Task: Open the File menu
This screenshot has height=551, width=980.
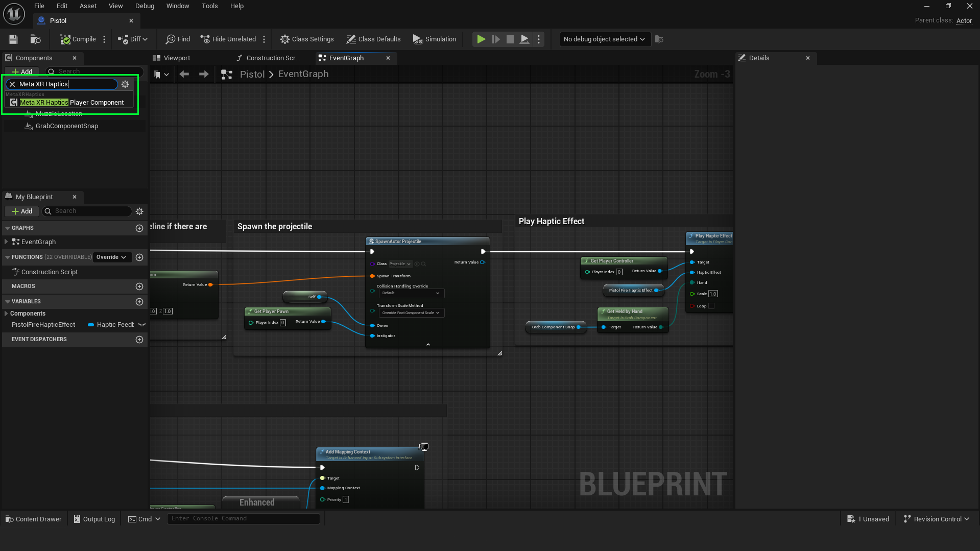Action: (x=39, y=6)
